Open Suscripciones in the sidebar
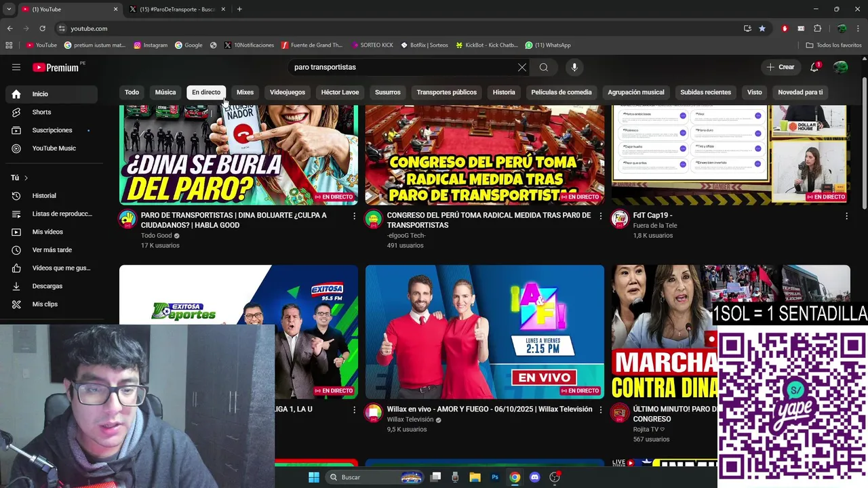 (x=52, y=130)
